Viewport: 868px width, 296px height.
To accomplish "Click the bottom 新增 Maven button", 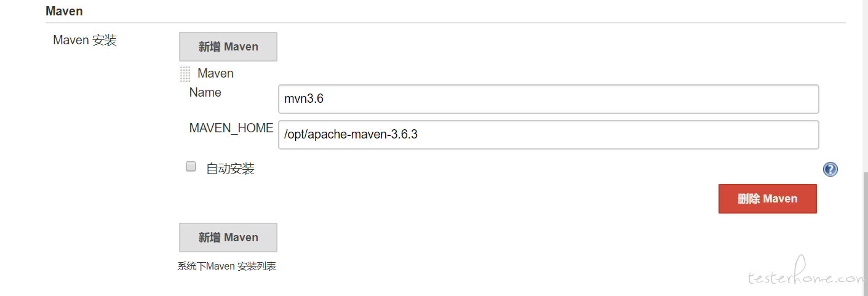I will (228, 238).
